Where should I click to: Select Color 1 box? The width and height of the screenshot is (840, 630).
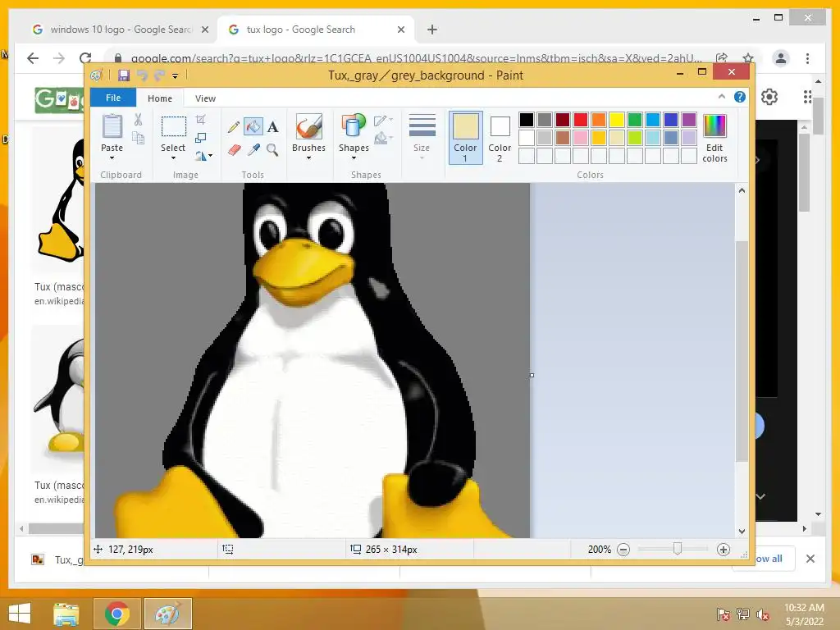(x=466, y=138)
